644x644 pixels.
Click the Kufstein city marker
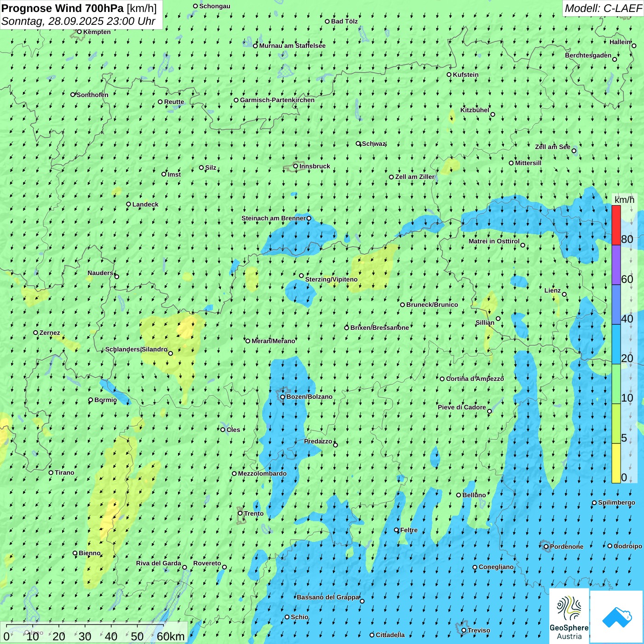(449, 75)
